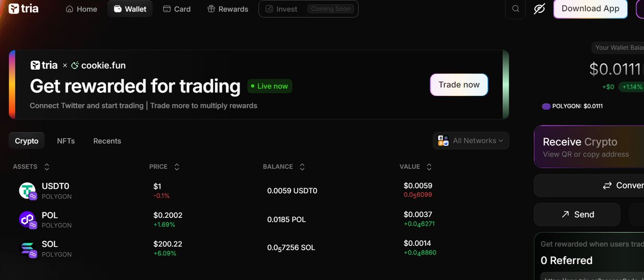This screenshot has width=644, height=280.
Task: Sort the list by Price column
Action: pyautogui.click(x=177, y=167)
